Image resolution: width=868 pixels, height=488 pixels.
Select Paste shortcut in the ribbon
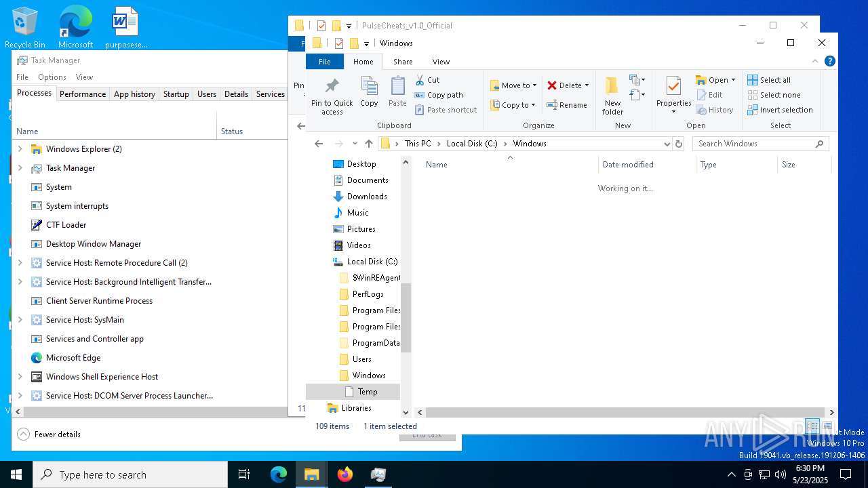tap(446, 110)
